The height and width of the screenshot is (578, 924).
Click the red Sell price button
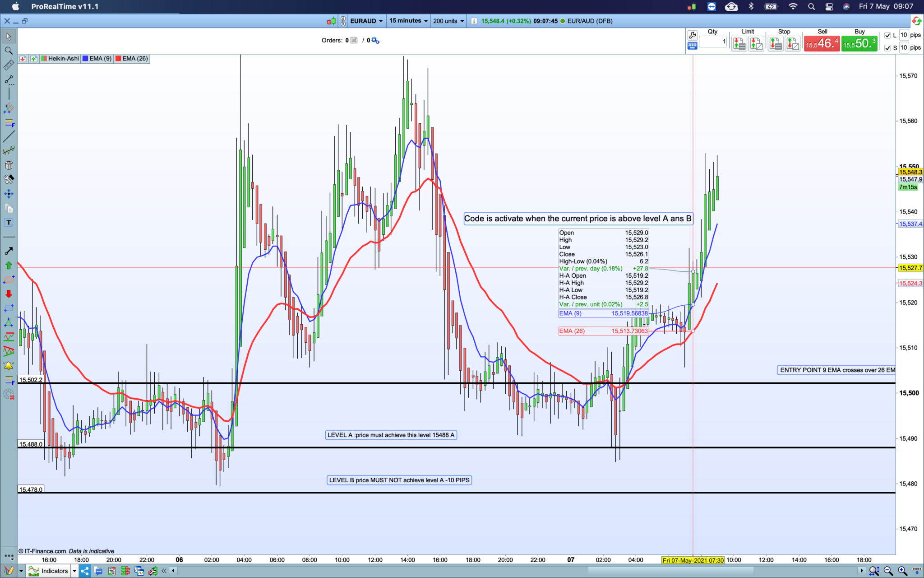822,43
